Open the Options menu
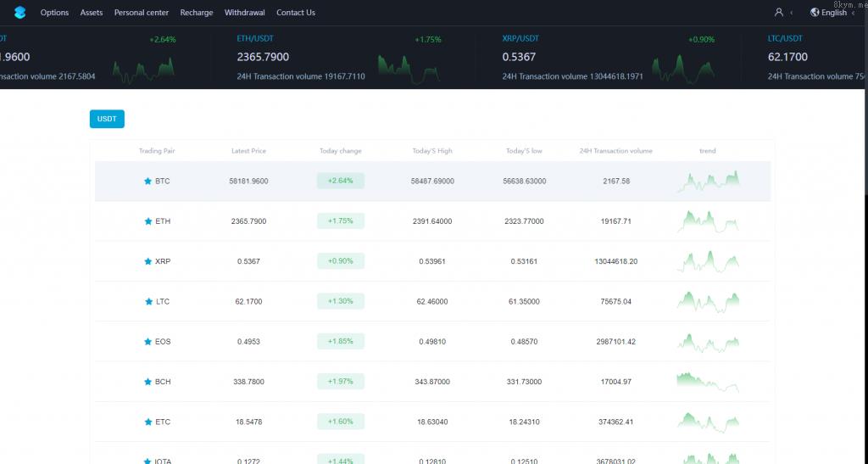The height and width of the screenshot is (464, 868). pos(54,13)
